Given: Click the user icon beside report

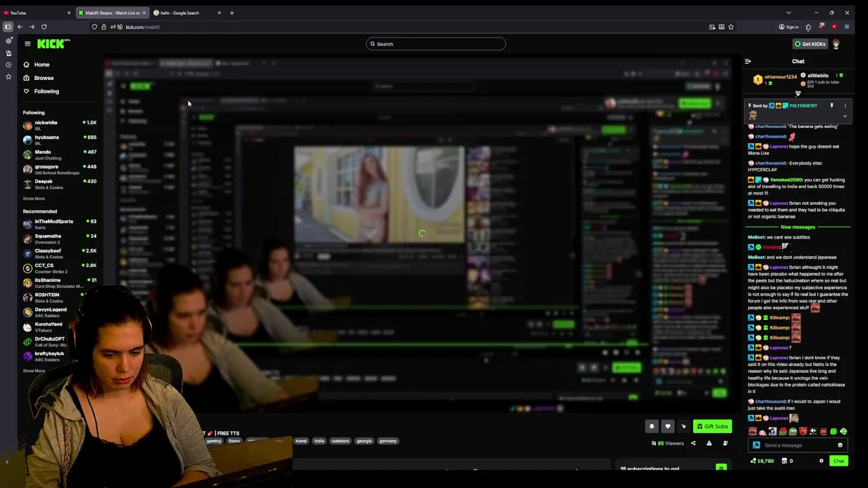Looking at the screenshot, I should [725, 443].
